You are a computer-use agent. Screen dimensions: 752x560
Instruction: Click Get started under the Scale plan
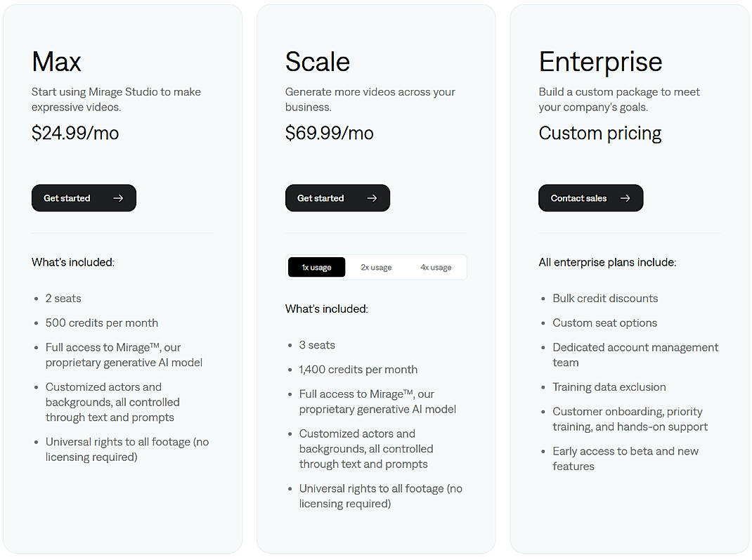pos(337,198)
